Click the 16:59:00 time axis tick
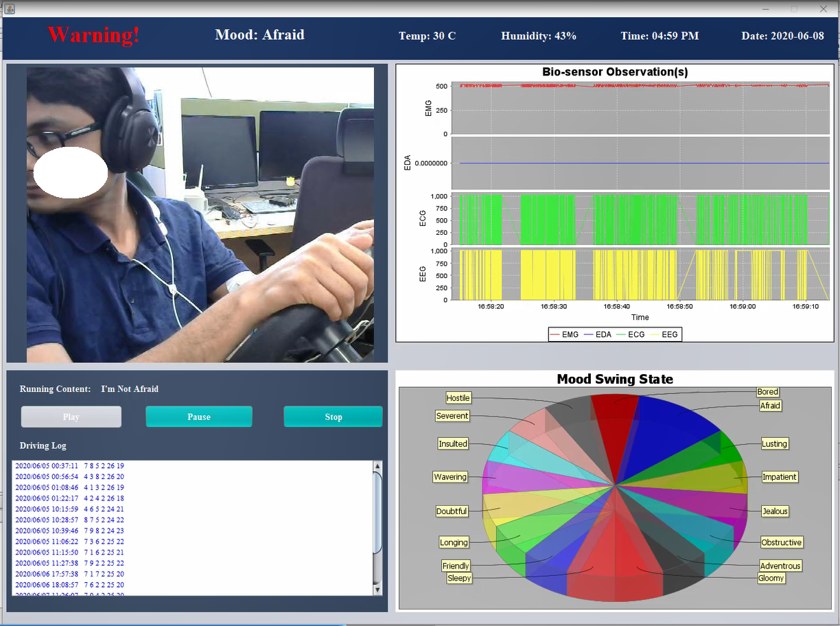The image size is (840, 626). point(743,307)
